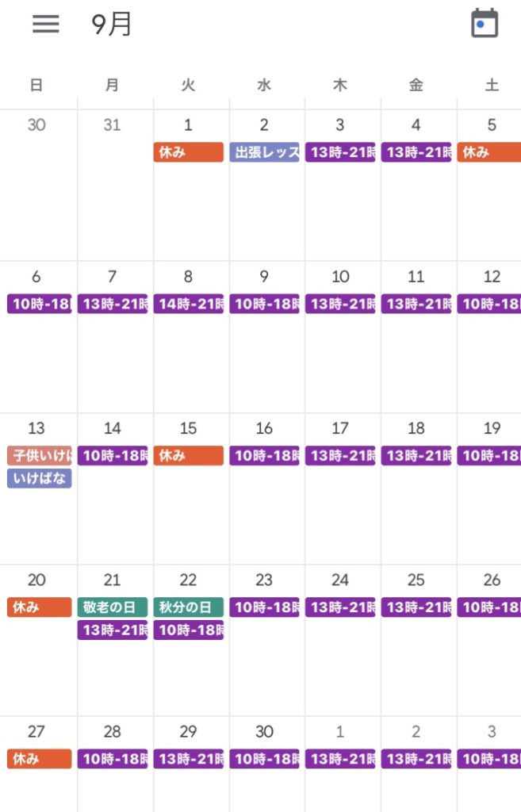Open the 13時-21時 event under 敬老の日
This screenshot has height=812, width=521.
(x=113, y=630)
